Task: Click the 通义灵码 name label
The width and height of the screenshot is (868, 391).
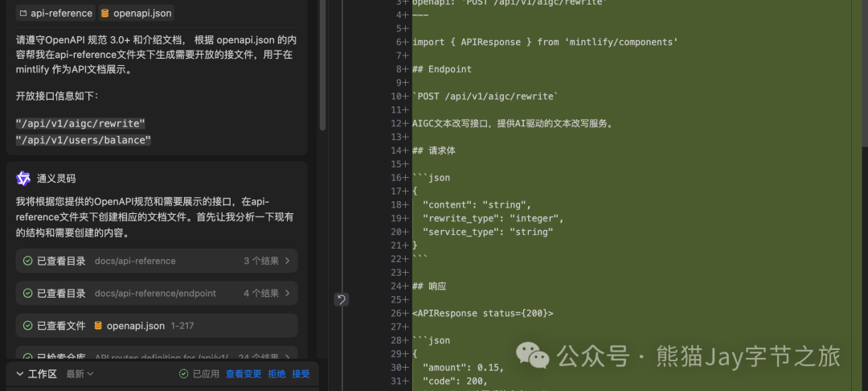Action: [56, 179]
